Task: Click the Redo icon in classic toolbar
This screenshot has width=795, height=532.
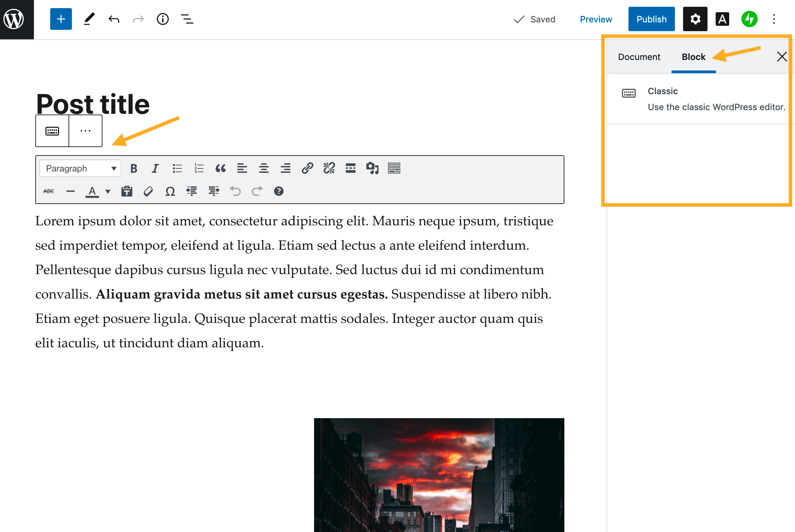Action: pos(257,191)
